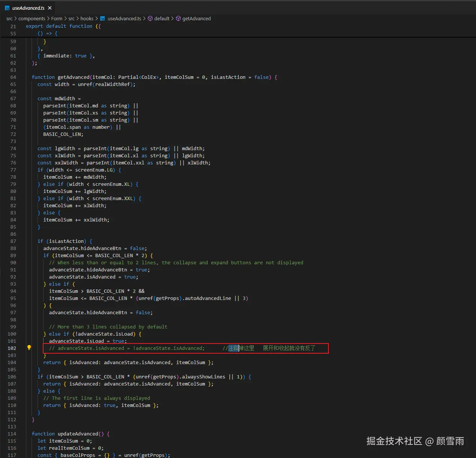Image resolution: width=476 pixels, height=458 pixels.
Task: Open the getAdvanced symbol breadcrumb
Action: pyautogui.click(x=196, y=18)
